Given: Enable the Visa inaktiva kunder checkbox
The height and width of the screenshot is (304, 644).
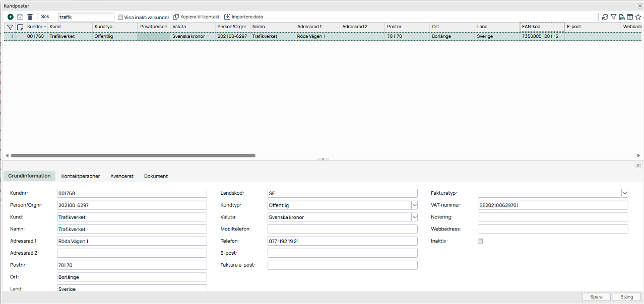Looking at the screenshot, I should click(x=120, y=17).
